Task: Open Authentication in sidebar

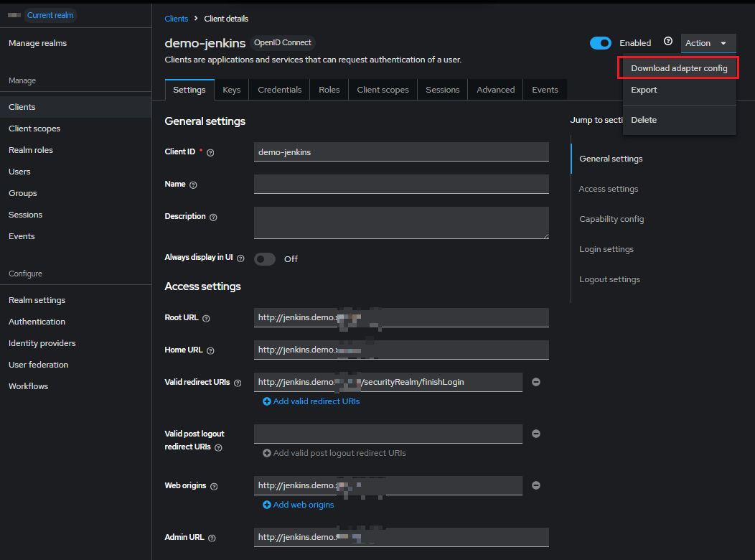Action: click(x=75, y=322)
